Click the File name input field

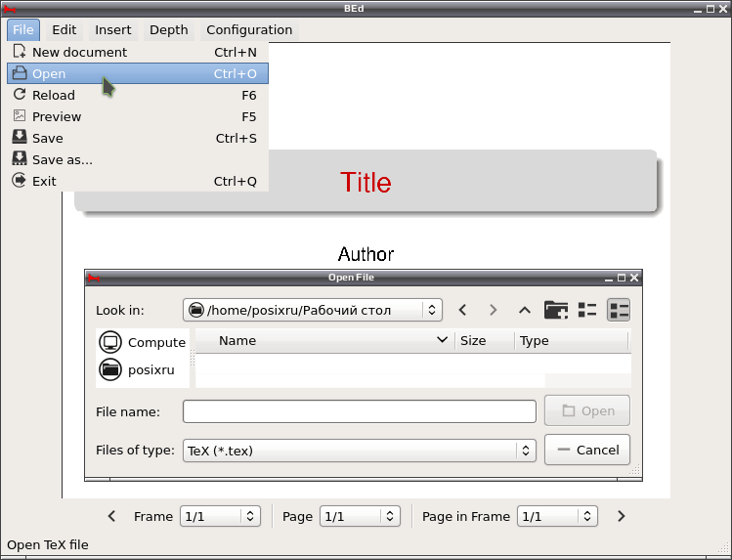pos(359,411)
